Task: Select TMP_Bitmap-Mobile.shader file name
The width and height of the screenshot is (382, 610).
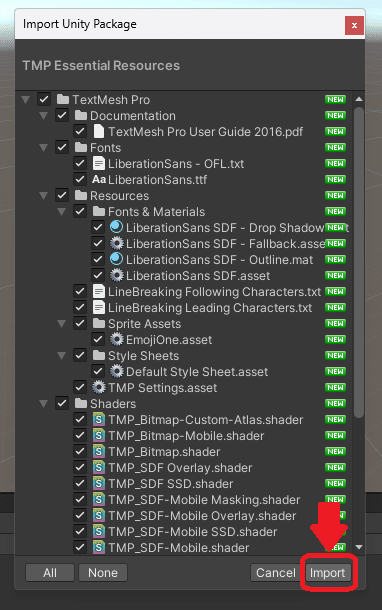Action: [186, 436]
